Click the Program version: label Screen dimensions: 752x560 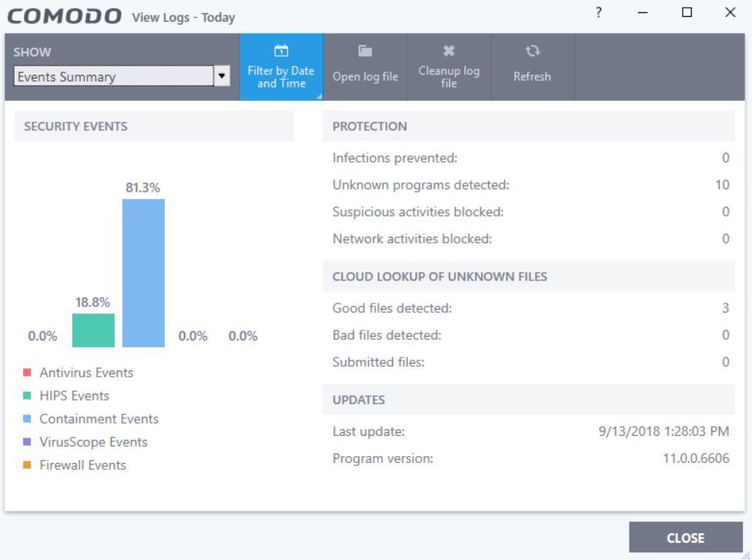(x=383, y=458)
